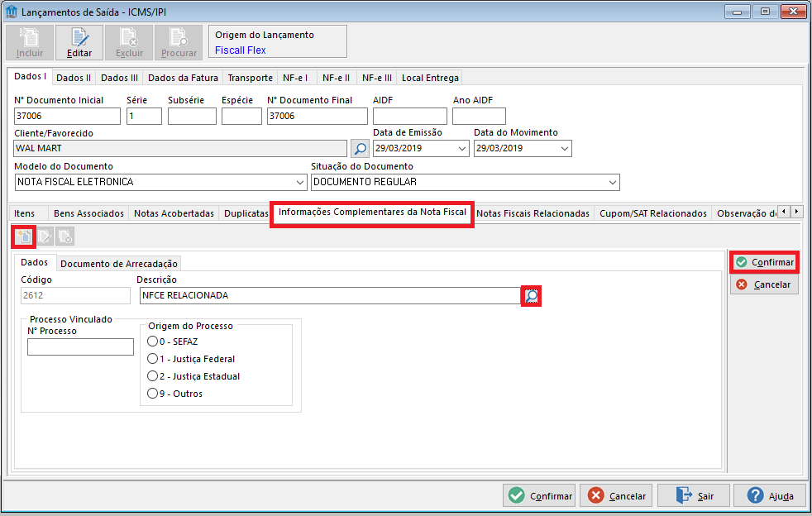Viewport: 812px width, 516px height.
Task: Search description with magnifier beside NFCE RELACIONADA
Action: click(x=531, y=296)
